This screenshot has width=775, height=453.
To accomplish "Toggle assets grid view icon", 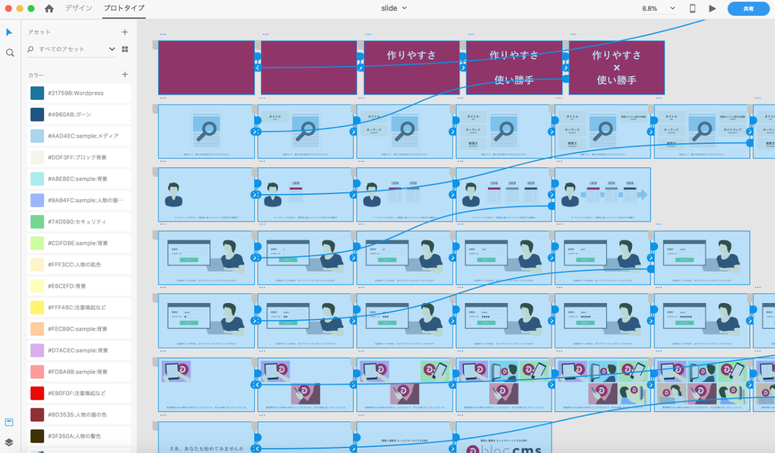I will click(125, 49).
